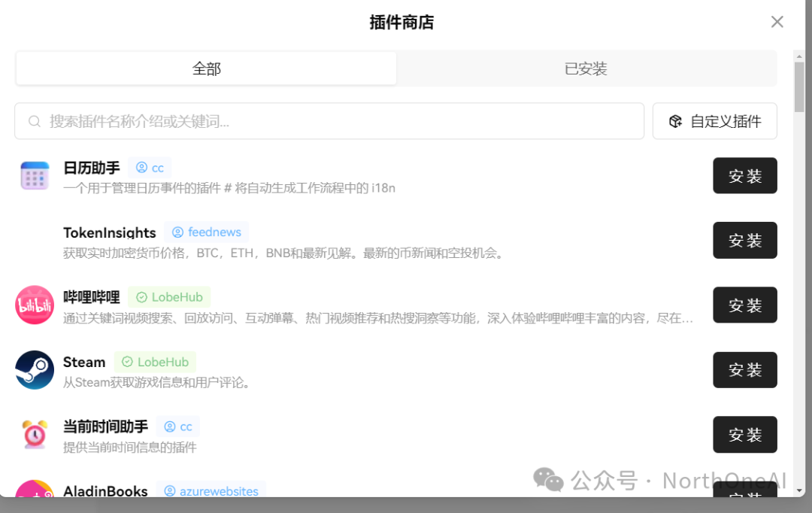Focus the plugin search input field

(329, 121)
